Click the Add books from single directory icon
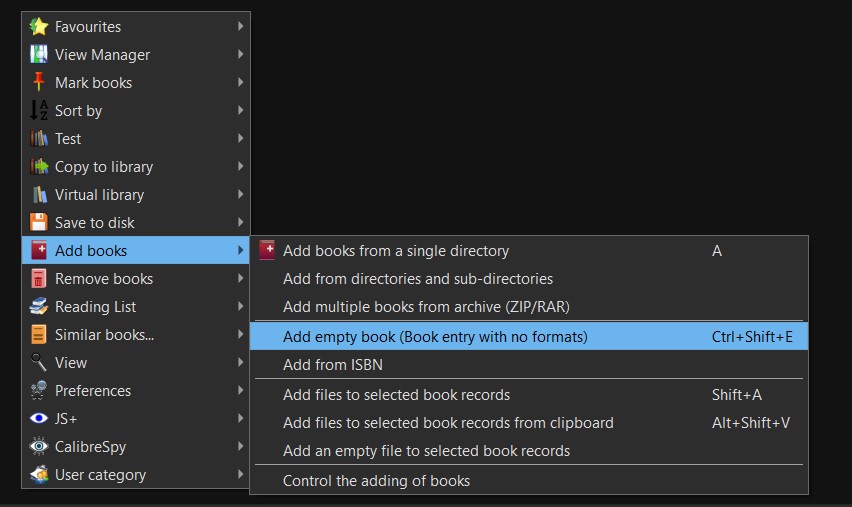This screenshot has width=852, height=507. click(267, 251)
